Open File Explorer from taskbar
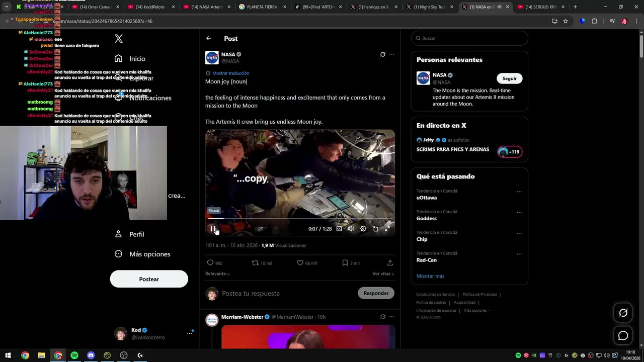 coord(41,355)
